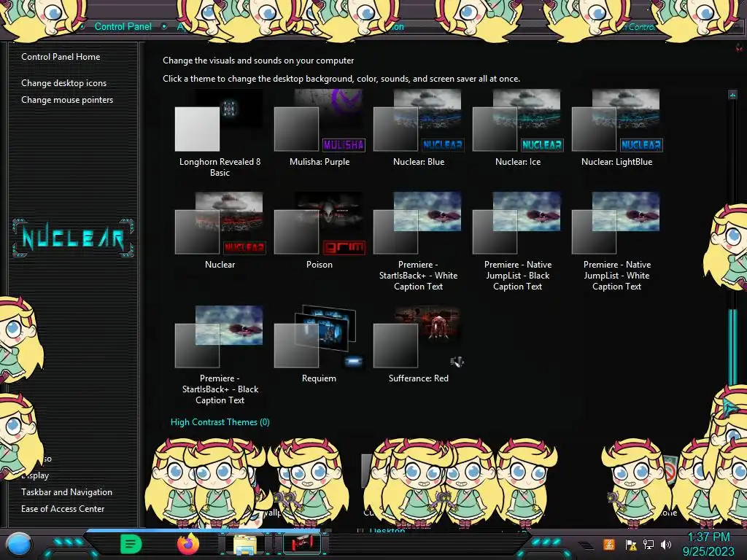Go to Control Panel Home
Image resolution: width=747 pixels, height=560 pixels.
61,57
